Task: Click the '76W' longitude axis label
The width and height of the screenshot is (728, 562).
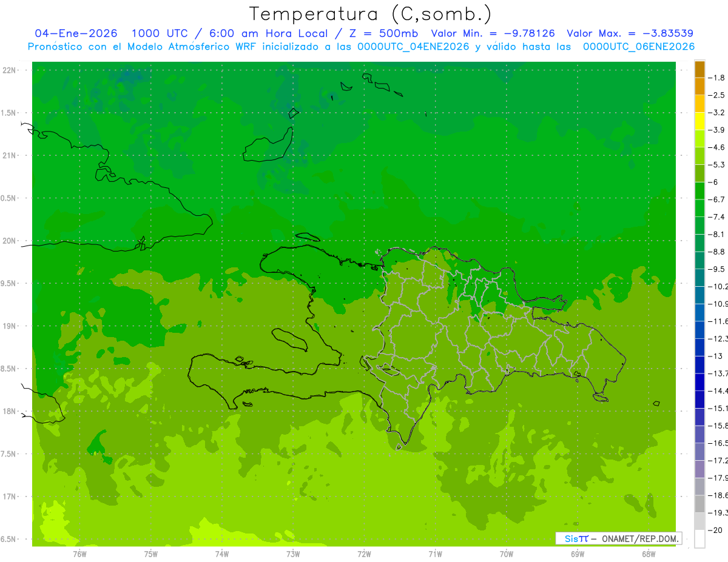Action: pyautogui.click(x=79, y=554)
